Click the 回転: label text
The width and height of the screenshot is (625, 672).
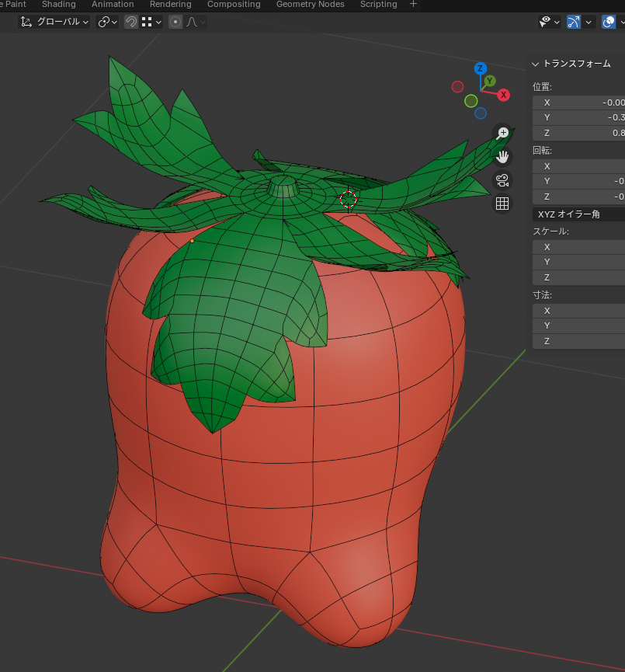543,151
